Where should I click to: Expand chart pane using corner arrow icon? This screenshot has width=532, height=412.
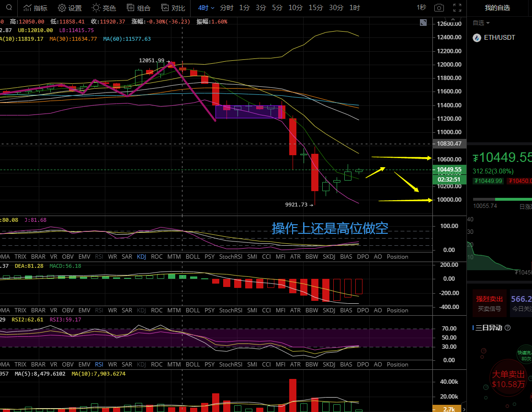[x=423, y=22]
